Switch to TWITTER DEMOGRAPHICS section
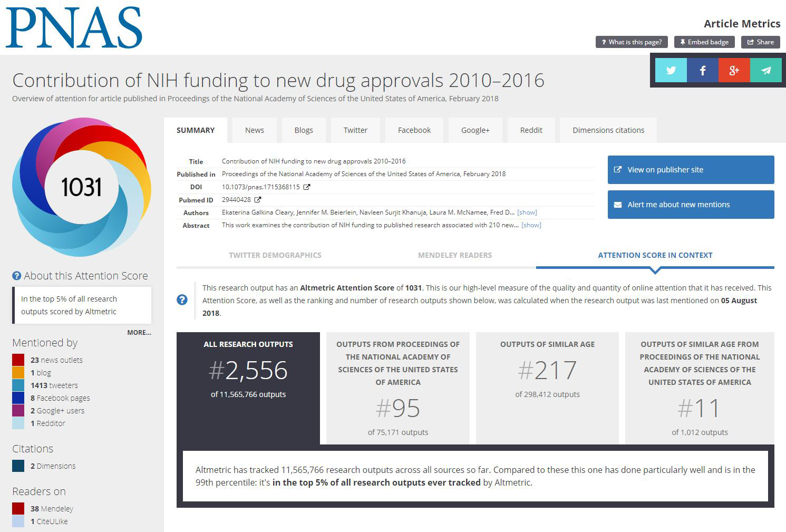 click(x=275, y=255)
